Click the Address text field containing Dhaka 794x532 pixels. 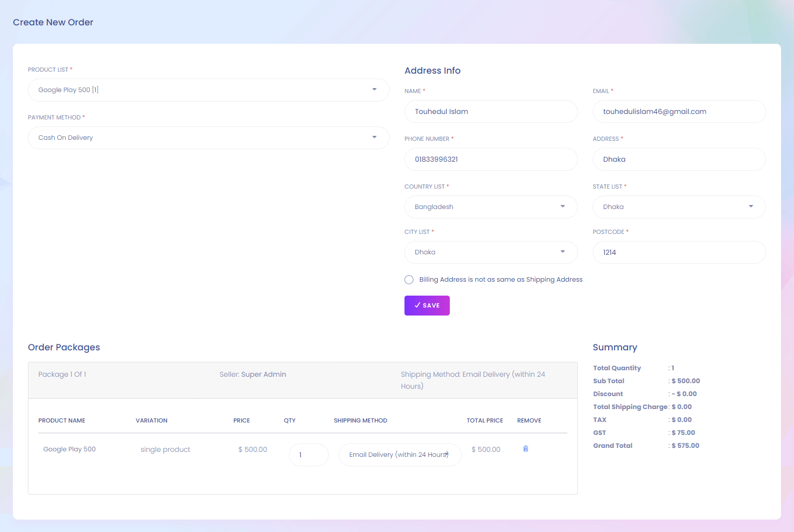(678, 159)
